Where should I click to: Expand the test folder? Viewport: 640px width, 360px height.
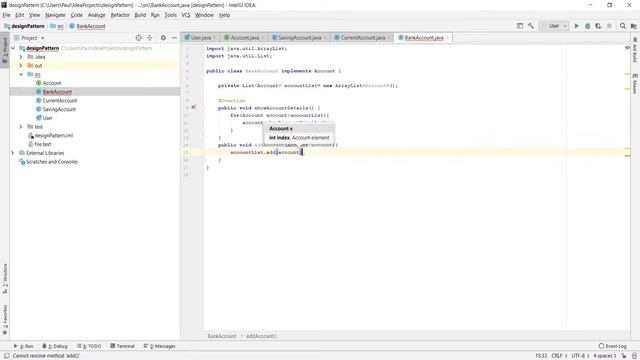[x=21, y=127]
